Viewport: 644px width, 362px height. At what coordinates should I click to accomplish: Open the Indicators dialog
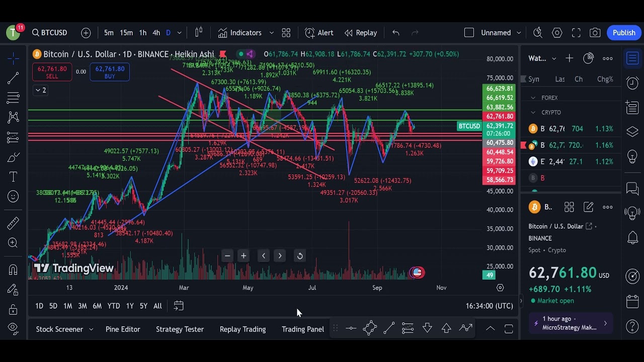[240, 33]
